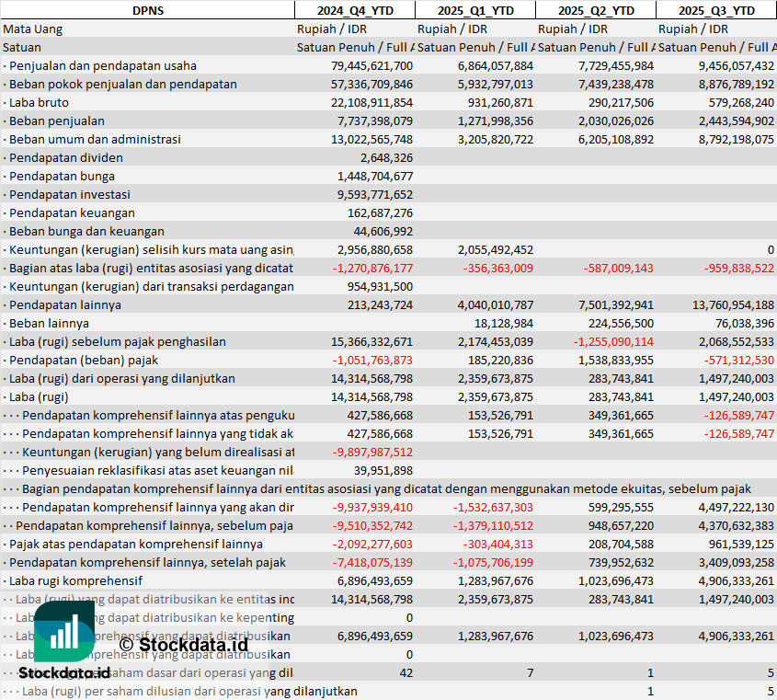777x700 pixels.
Task: Select the DPNS header cell
Action: (147, 10)
